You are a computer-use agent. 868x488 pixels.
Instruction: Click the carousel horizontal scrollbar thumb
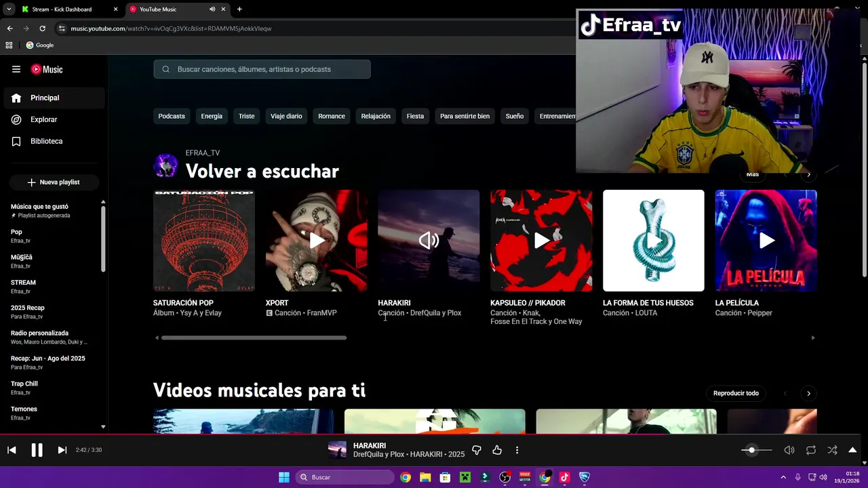tap(254, 338)
